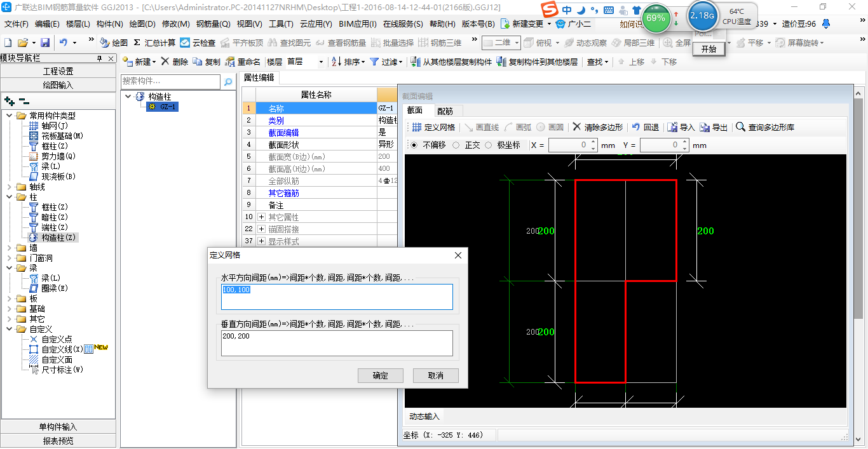
Task: Open 工具(T) menu
Action: point(280,24)
